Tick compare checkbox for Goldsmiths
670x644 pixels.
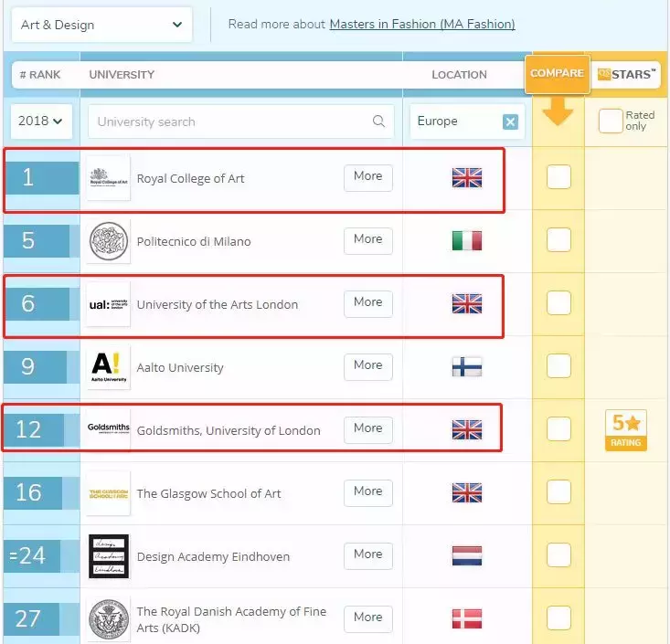click(x=558, y=428)
